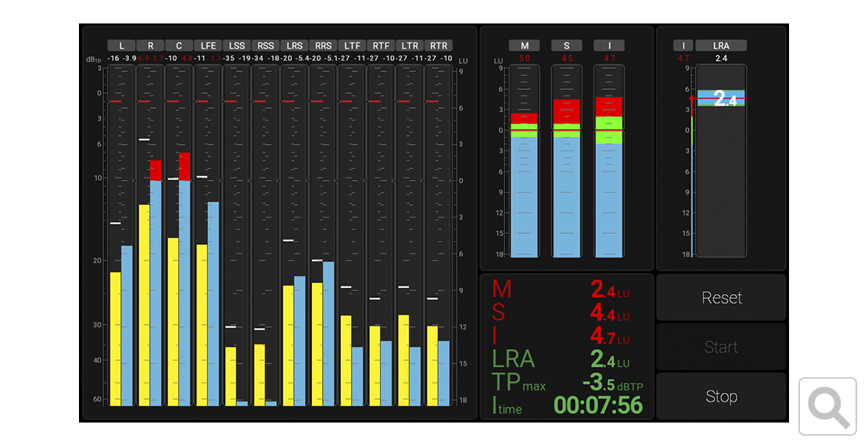The height and width of the screenshot is (446, 868).
Task: Select the R channel label
Action: coord(150,45)
